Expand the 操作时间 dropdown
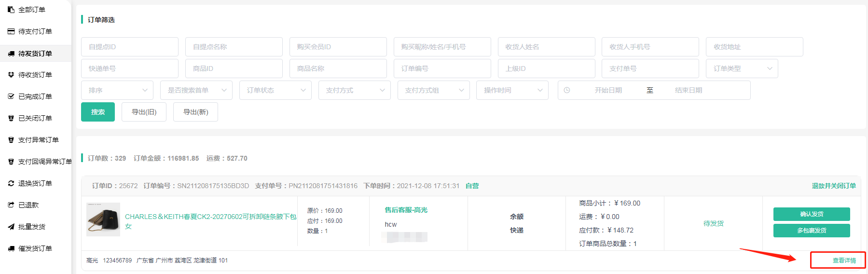Image resolution: width=868 pixels, height=274 pixels. (x=512, y=90)
